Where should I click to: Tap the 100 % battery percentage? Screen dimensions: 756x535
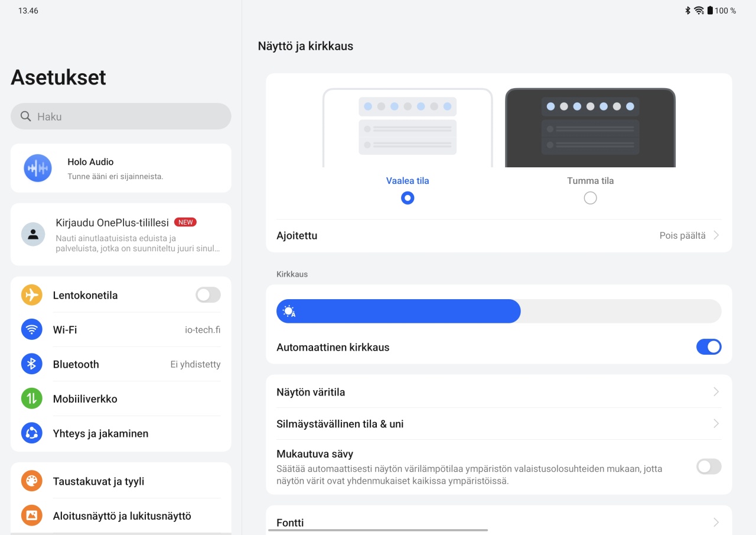pyautogui.click(x=725, y=11)
